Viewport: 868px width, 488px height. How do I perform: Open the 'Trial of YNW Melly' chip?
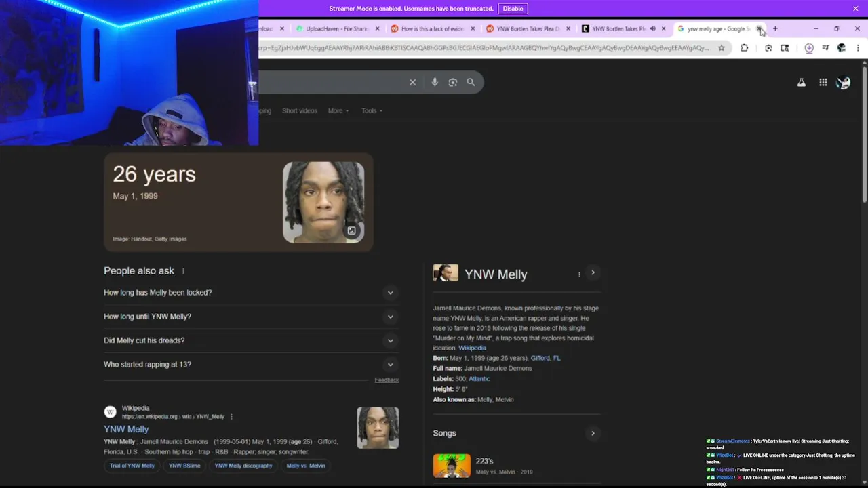(132, 466)
